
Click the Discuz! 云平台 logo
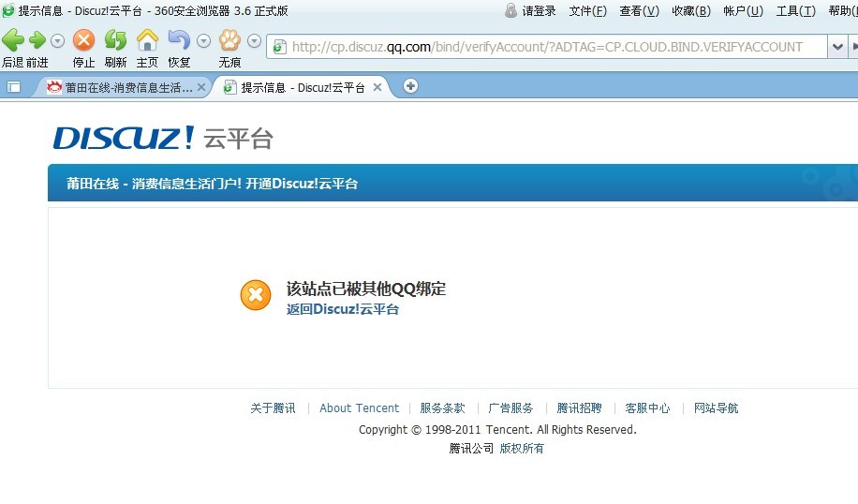(x=163, y=138)
